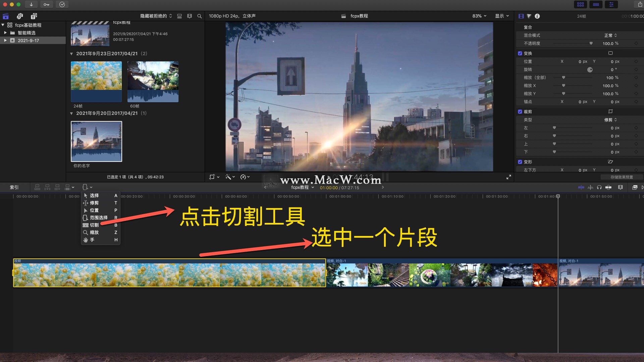The width and height of the screenshot is (644, 362).
Task: Open the viewer zoom 83% dropdown
Action: click(x=479, y=16)
